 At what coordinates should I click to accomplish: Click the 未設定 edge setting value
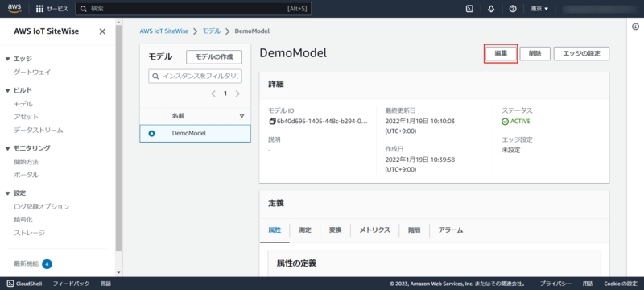coord(511,151)
